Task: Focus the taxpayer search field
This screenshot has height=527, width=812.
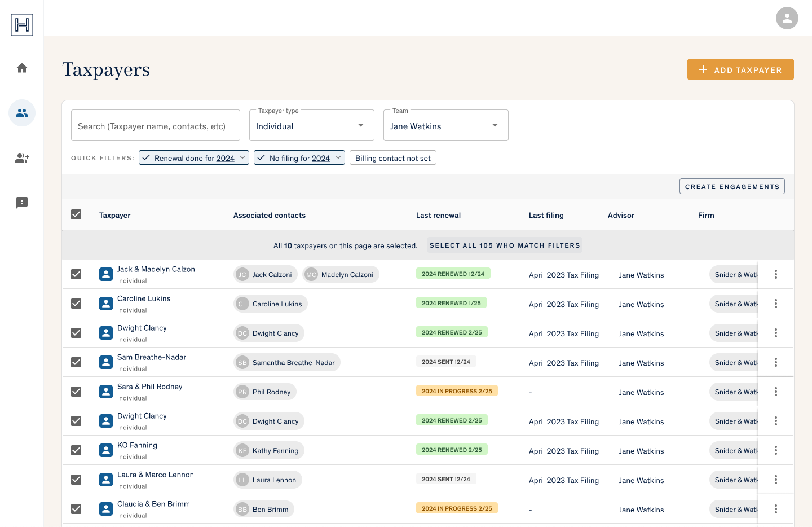Action: 156,125
